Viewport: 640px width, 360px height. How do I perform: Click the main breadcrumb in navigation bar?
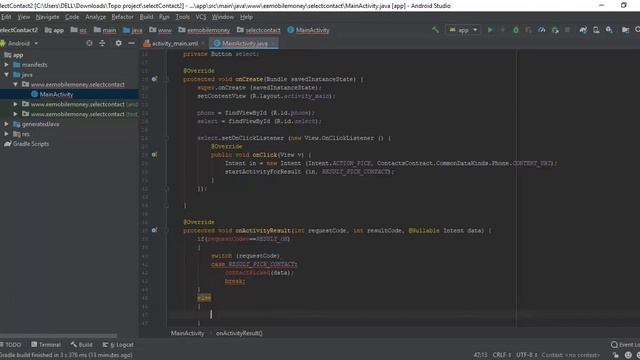point(105,30)
